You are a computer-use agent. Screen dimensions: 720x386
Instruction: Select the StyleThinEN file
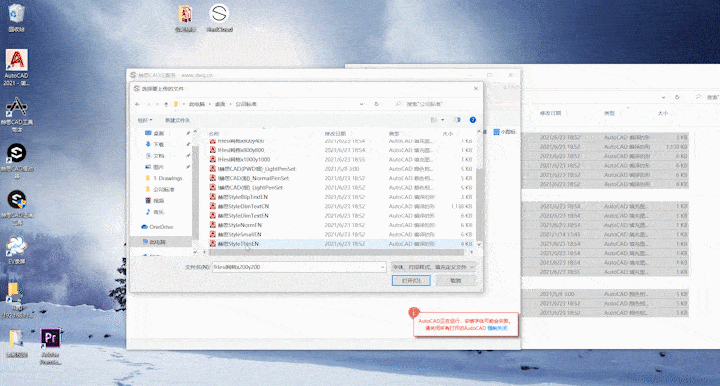pos(341,244)
